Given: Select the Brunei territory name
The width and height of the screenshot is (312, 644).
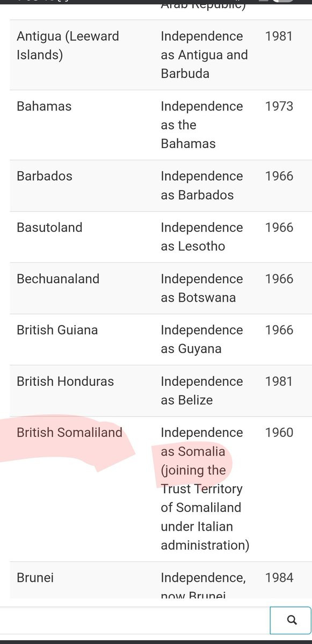Looking at the screenshot, I should tap(35, 578).
